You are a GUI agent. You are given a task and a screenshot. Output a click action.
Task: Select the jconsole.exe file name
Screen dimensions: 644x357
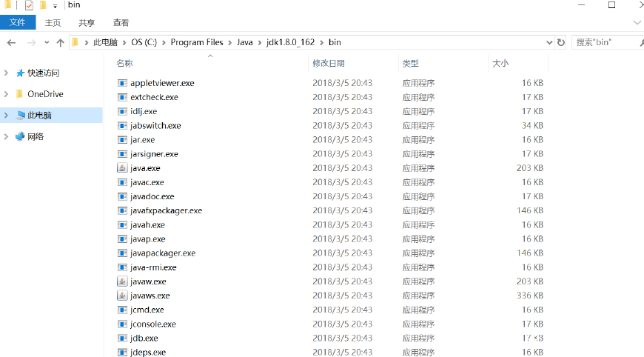(153, 324)
